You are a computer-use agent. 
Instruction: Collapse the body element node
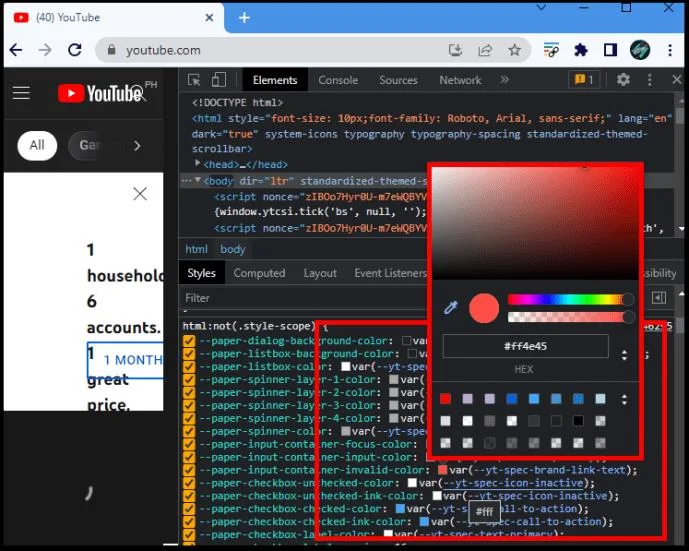coord(198,180)
